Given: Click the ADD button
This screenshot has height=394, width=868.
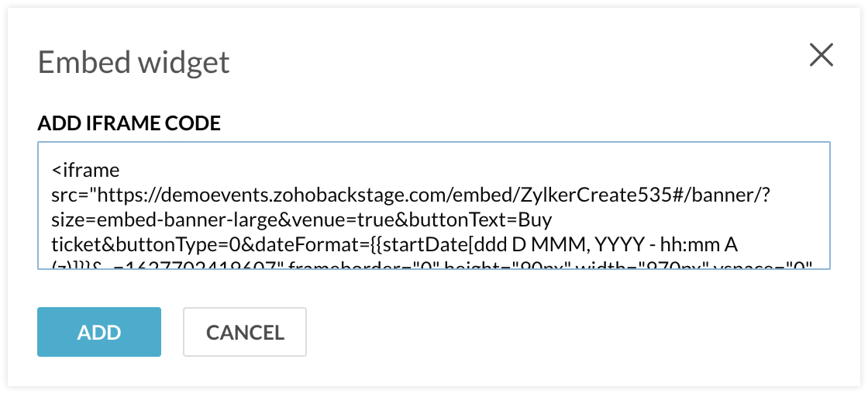Looking at the screenshot, I should click(99, 332).
